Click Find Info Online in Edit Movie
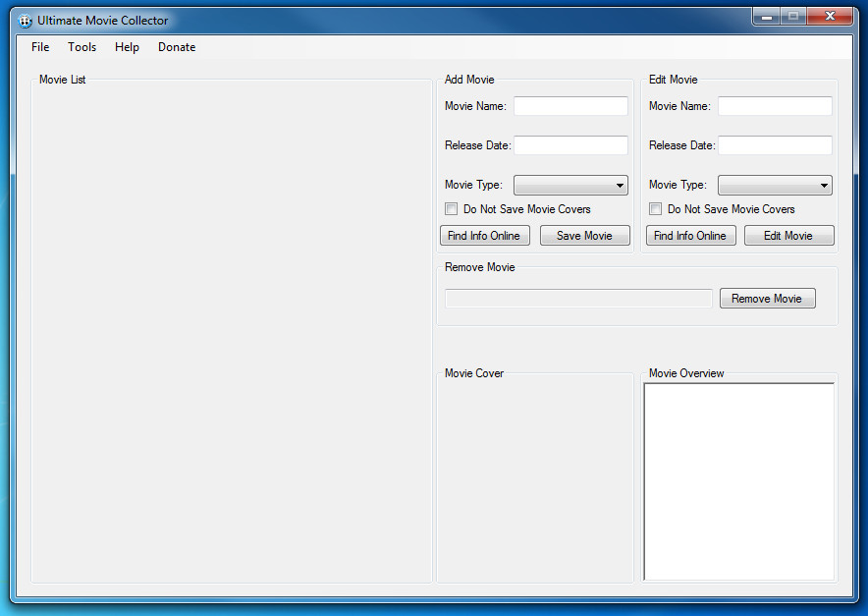This screenshot has width=868, height=616. coord(691,236)
